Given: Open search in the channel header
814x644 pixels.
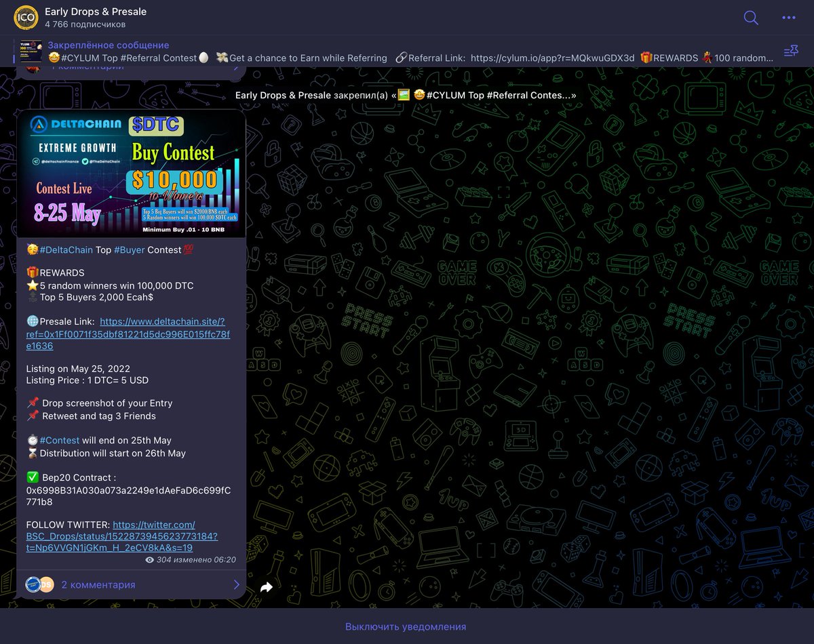Looking at the screenshot, I should pos(751,18).
